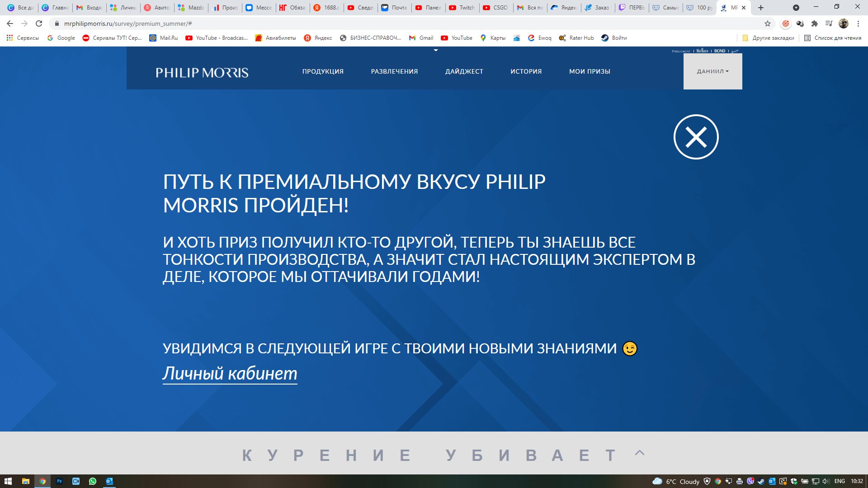
Task: Switch to the Авито tab
Action: click(157, 8)
